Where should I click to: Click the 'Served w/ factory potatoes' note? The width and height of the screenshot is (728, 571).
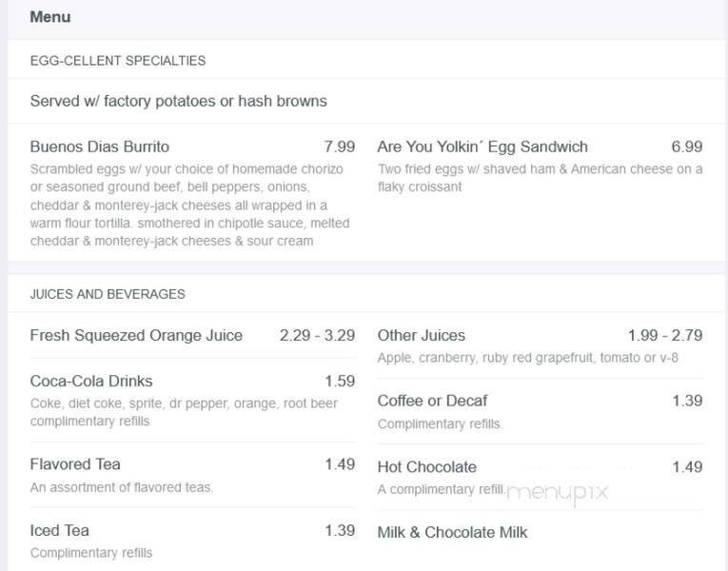[x=178, y=101]
